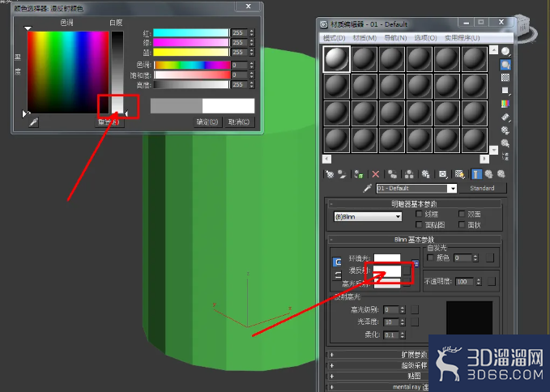Open the 选项(O) menu

click(x=425, y=38)
